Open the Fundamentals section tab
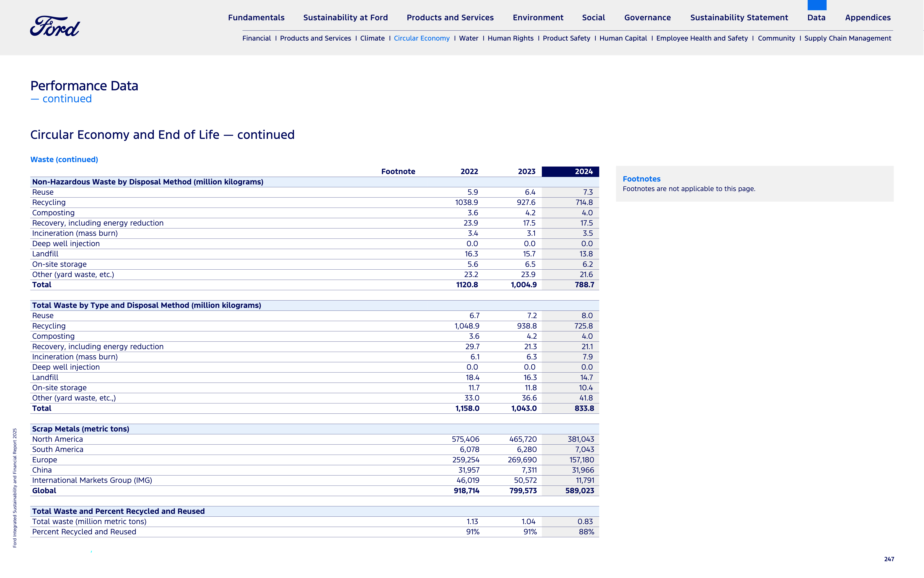 [x=256, y=18]
